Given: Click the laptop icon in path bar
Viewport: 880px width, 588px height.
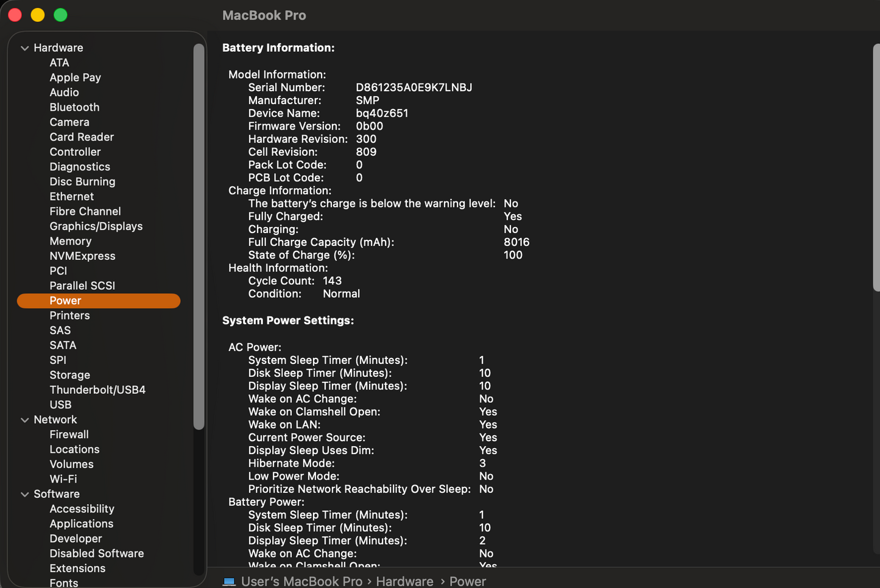Looking at the screenshot, I should coord(229,581).
